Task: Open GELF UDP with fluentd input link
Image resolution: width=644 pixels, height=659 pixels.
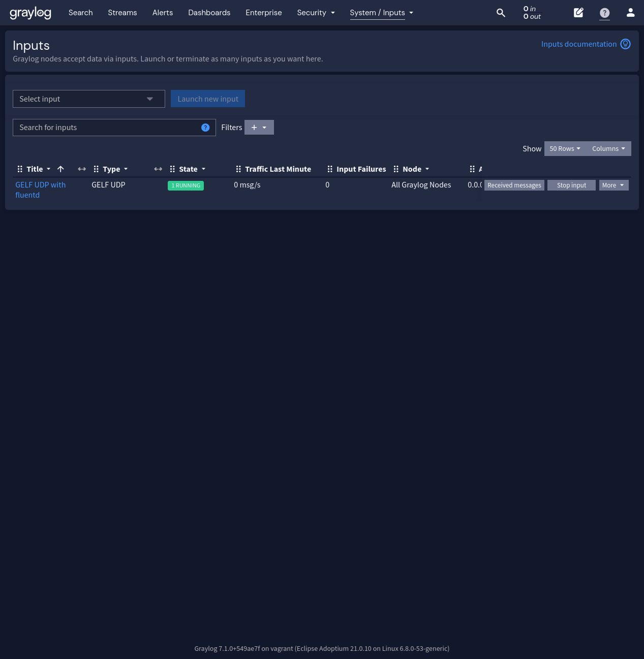Action: tap(41, 190)
